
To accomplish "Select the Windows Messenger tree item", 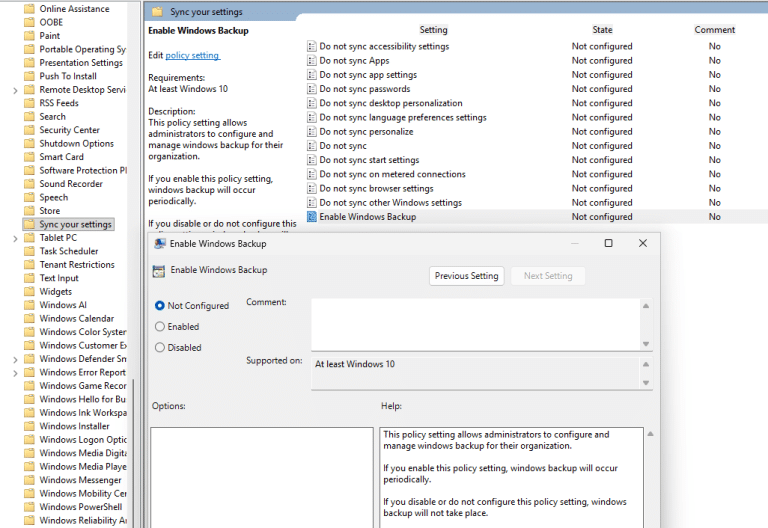I will (x=80, y=480).
